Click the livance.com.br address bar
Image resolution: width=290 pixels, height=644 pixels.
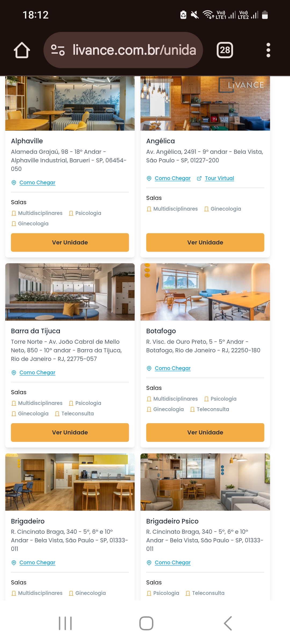pos(123,50)
